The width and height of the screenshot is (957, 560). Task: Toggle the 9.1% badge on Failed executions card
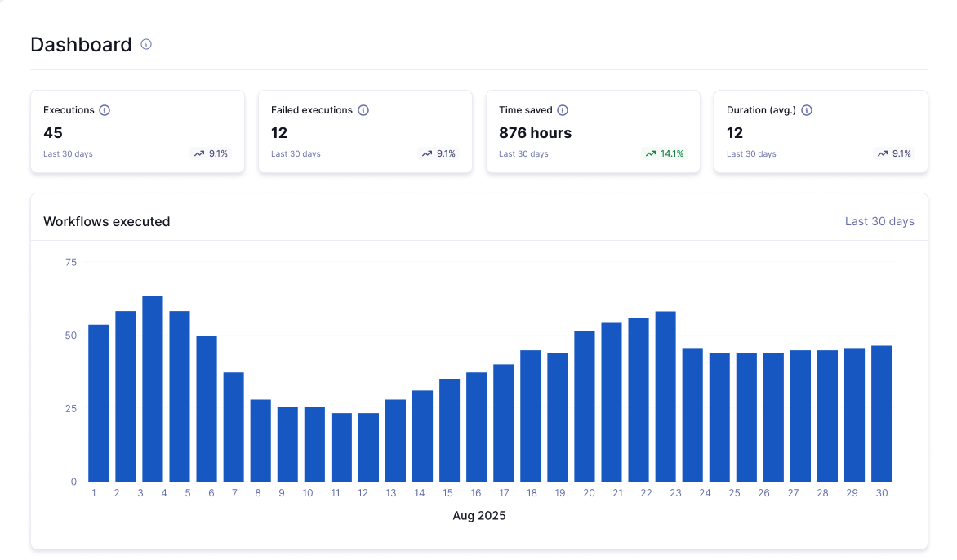coord(438,153)
